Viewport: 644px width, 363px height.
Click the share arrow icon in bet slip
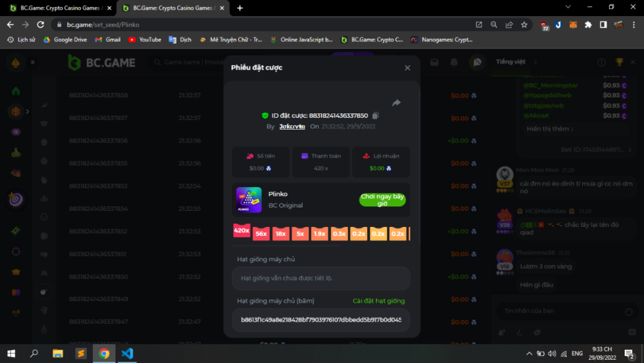coord(396,103)
